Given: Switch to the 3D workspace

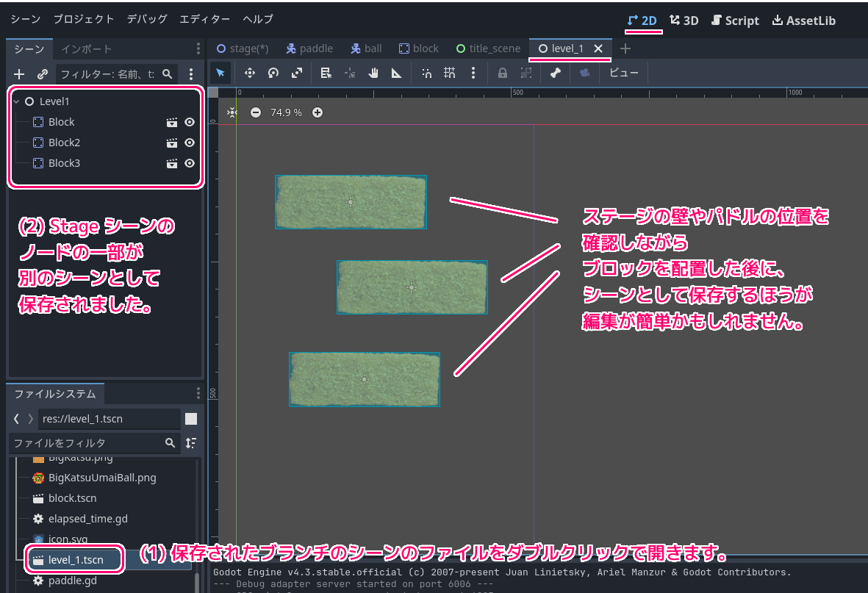Looking at the screenshot, I should coord(684,21).
